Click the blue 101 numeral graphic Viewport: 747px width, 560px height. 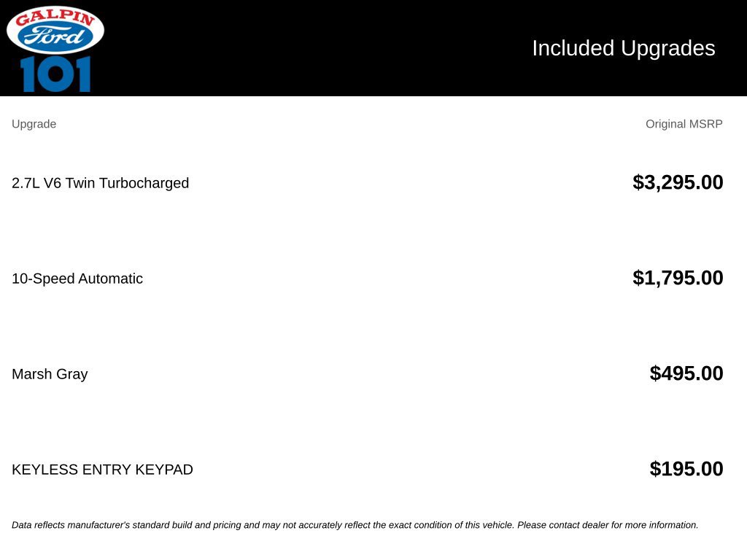(x=55, y=74)
